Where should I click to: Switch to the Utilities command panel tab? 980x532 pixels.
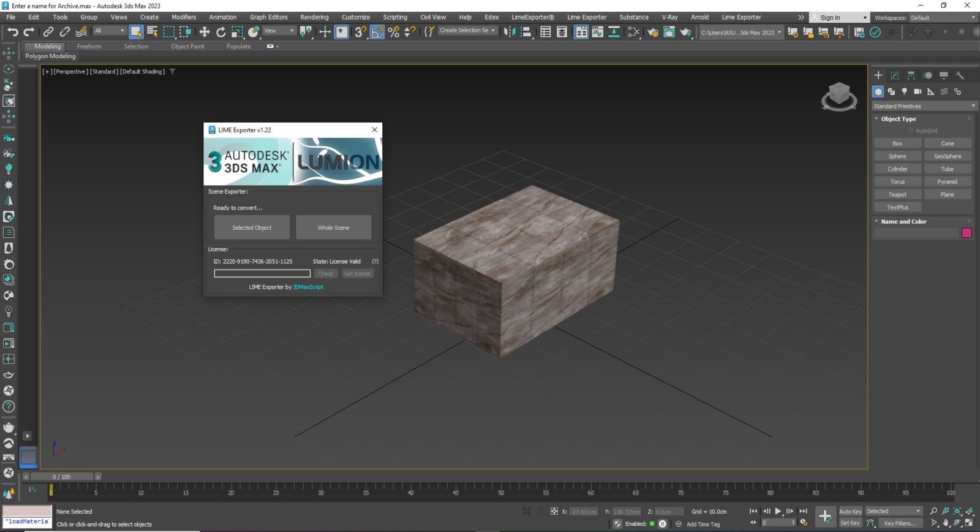click(960, 75)
